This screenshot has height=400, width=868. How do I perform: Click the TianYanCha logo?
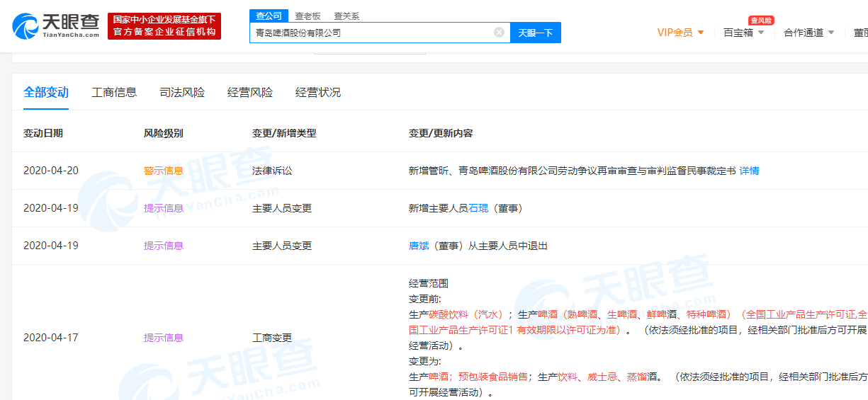[x=55, y=25]
